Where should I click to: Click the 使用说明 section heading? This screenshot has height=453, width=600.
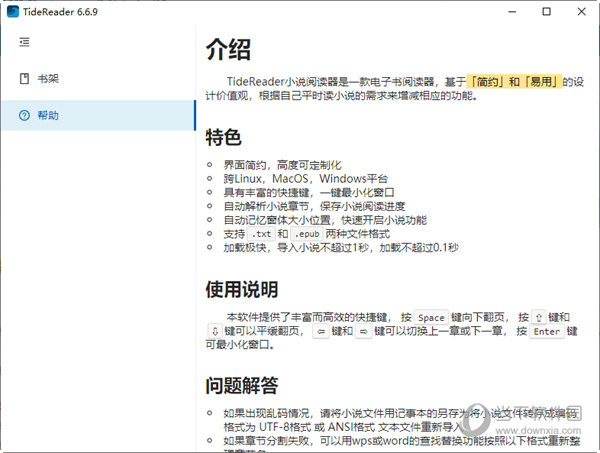click(x=241, y=290)
